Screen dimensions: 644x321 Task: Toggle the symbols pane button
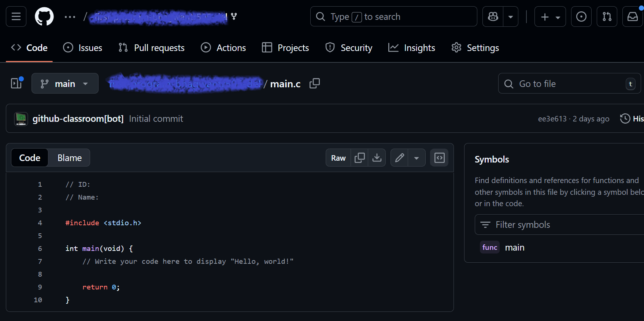tap(439, 158)
